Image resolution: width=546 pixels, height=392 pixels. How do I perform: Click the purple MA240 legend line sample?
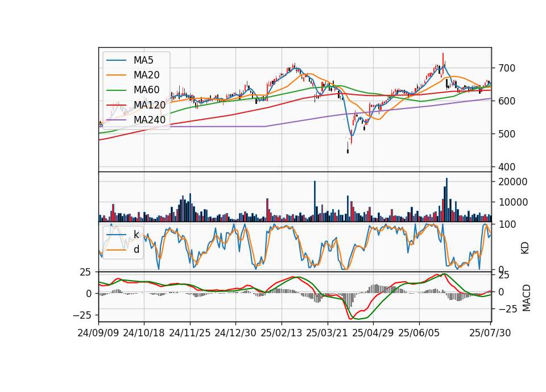pos(116,120)
